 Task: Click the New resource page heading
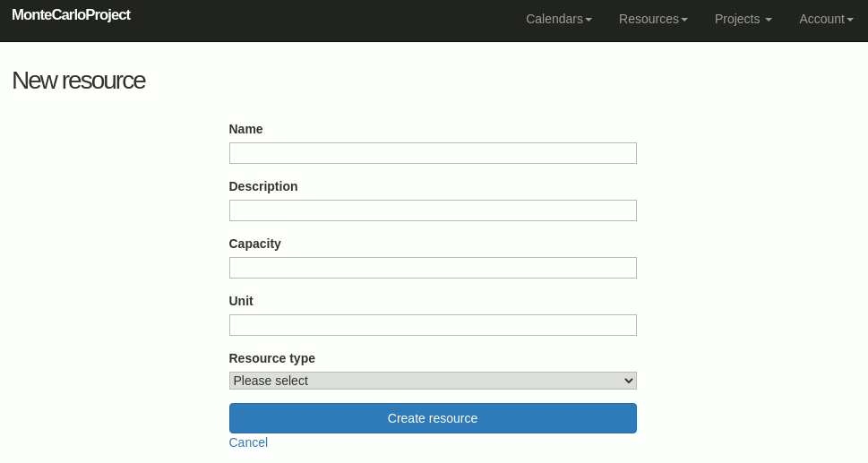tap(79, 81)
